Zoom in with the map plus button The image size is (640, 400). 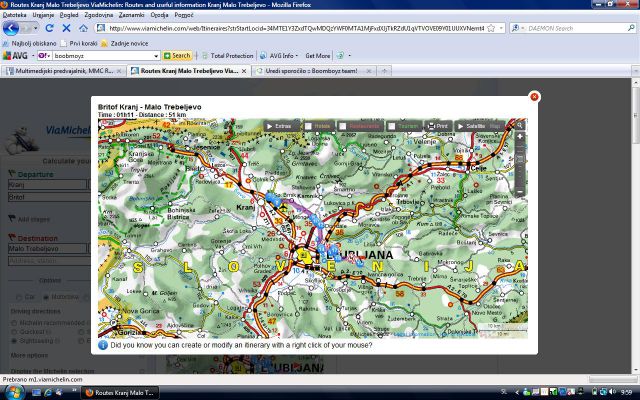[520, 137]
